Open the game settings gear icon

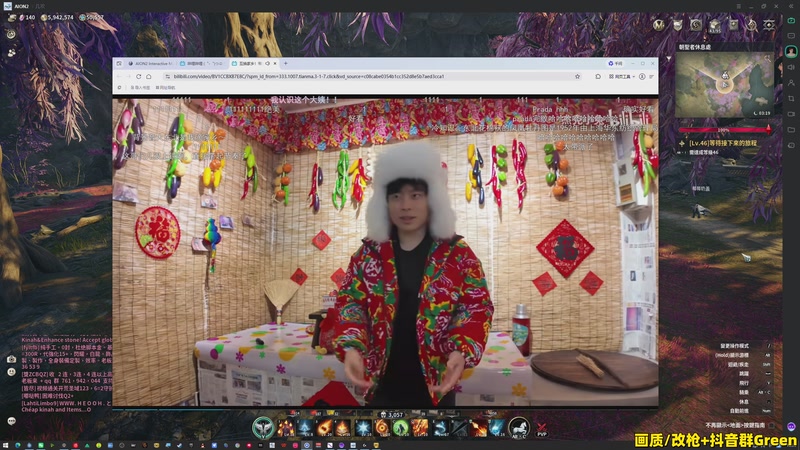[769, 25]
